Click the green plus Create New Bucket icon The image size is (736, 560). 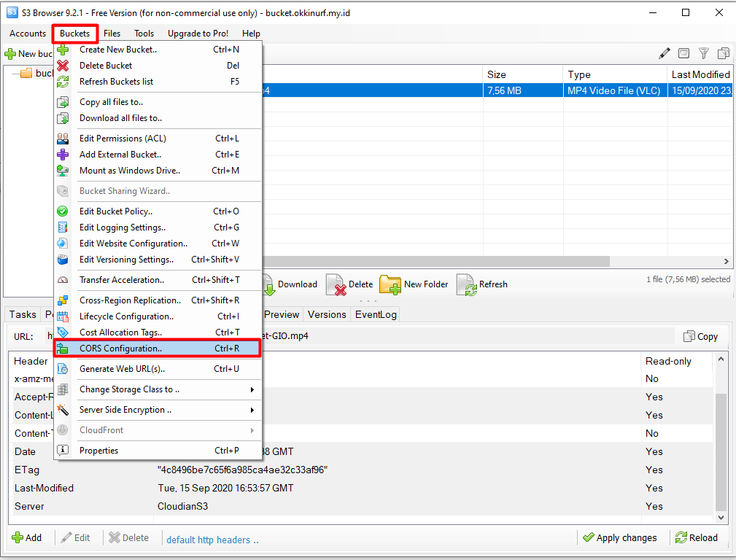click(63, 50)
